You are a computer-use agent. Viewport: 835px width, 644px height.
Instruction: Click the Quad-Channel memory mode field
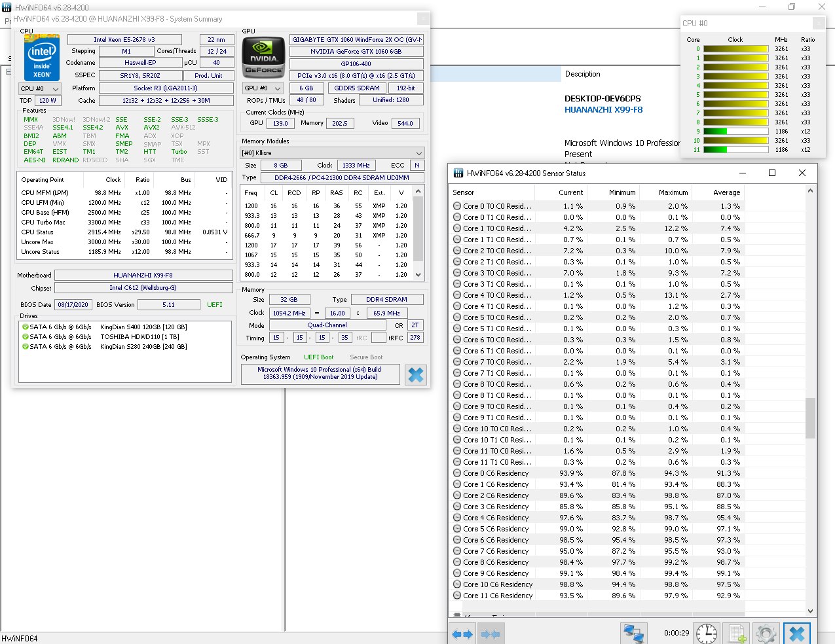(x=327, y=325)
